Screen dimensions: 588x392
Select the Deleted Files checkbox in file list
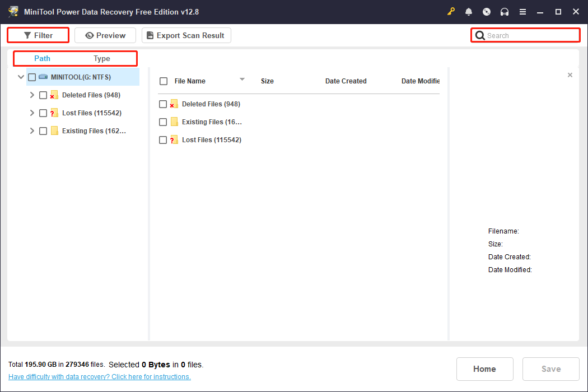point(163,104)
